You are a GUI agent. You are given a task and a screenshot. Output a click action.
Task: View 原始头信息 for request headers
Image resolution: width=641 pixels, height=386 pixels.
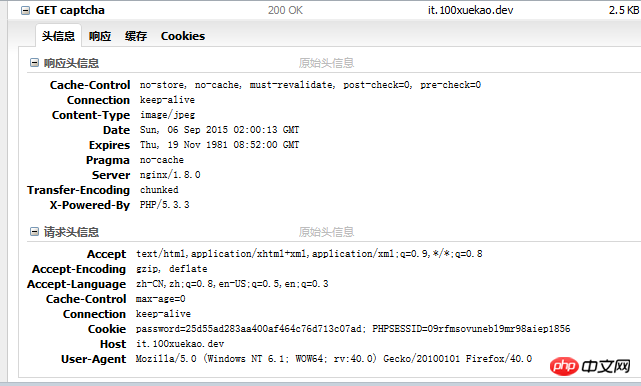pos(326,232)
